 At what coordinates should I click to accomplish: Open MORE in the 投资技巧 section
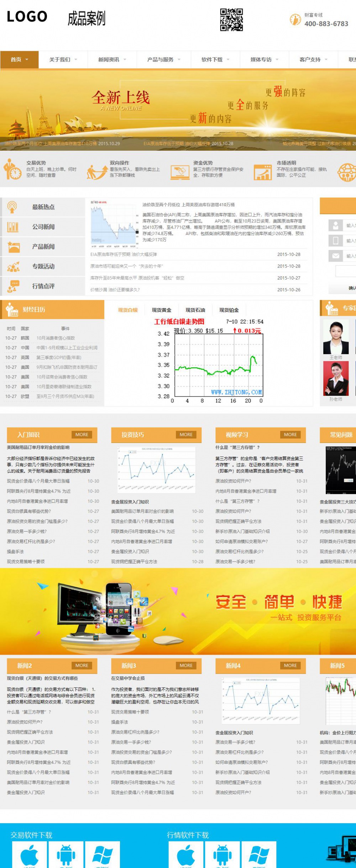click(186, 435)
